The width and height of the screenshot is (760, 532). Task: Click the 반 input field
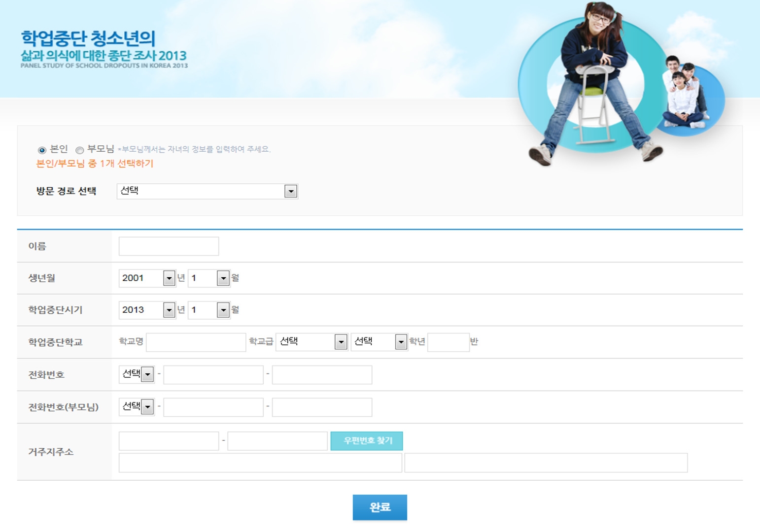449,342
